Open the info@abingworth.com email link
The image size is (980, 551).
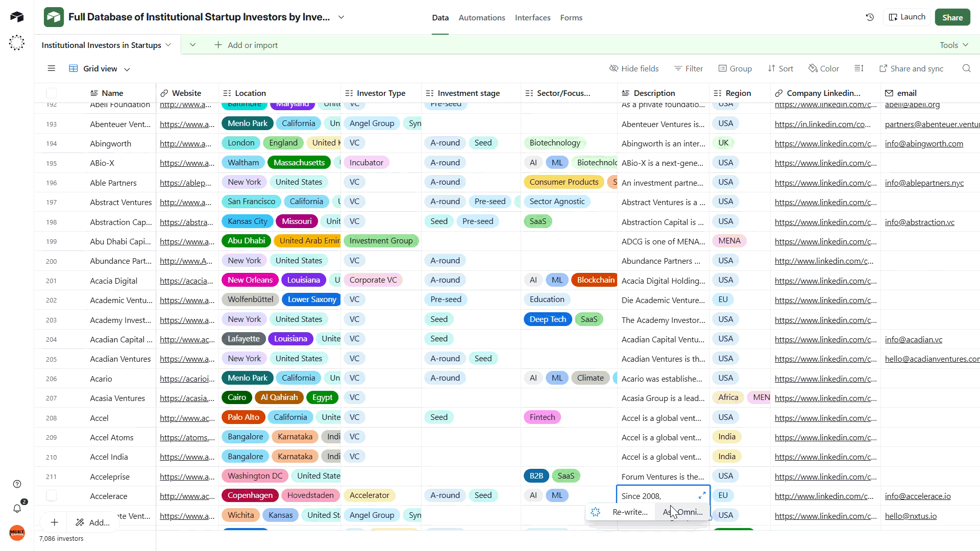[924, 143]
